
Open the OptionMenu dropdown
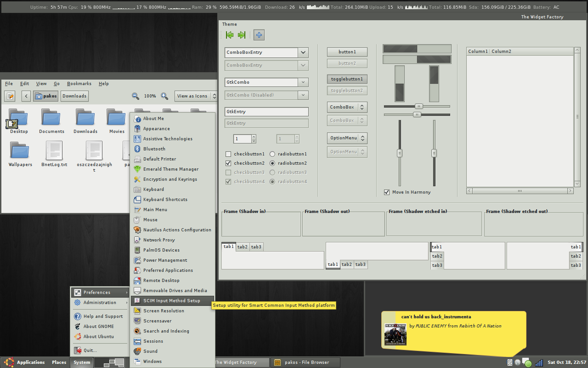(347, 138)
